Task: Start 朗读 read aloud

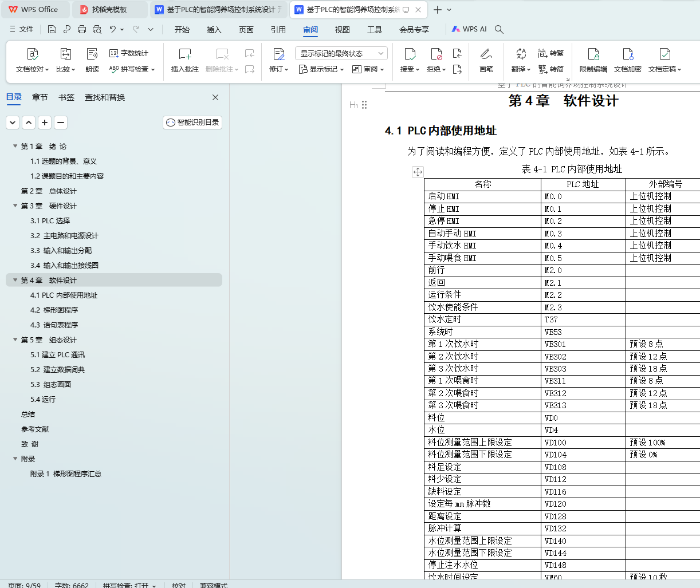Action: pyautogui.click(x=92, y=61)
